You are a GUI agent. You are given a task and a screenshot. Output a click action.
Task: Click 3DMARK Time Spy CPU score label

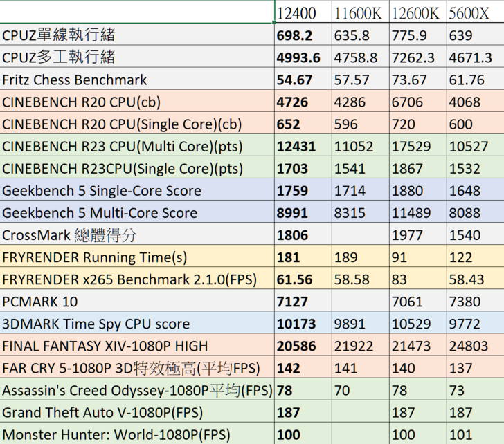click(x=137, y=322)
